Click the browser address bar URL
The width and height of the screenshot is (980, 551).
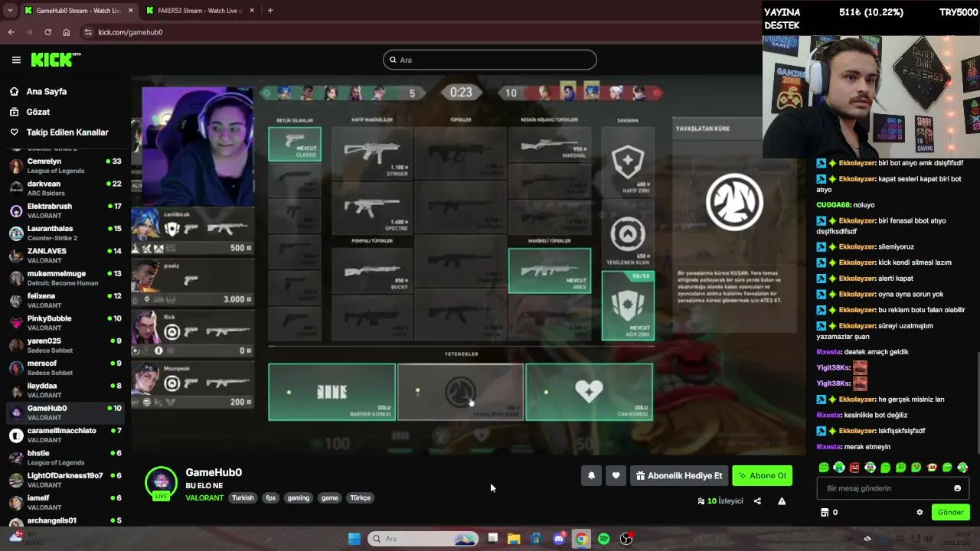(x=130, y=32)
